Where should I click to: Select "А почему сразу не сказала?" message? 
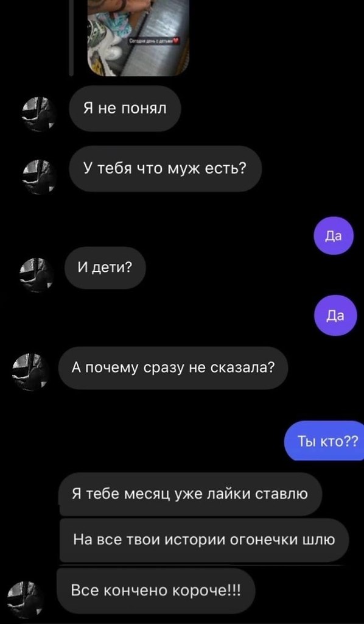(x=173, y=368)
